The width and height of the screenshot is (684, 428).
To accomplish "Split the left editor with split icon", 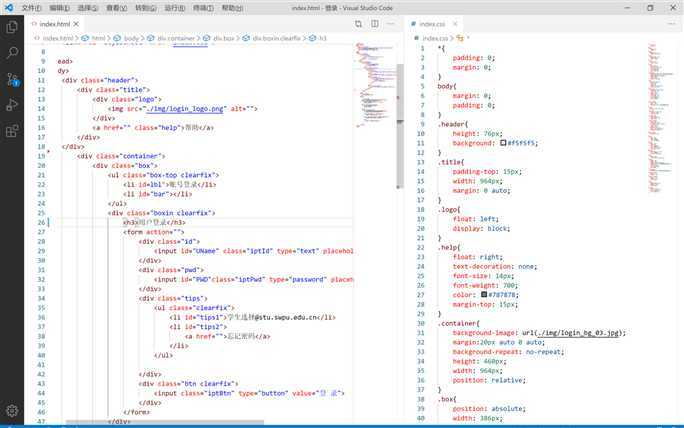I will [x=375, y=24].
